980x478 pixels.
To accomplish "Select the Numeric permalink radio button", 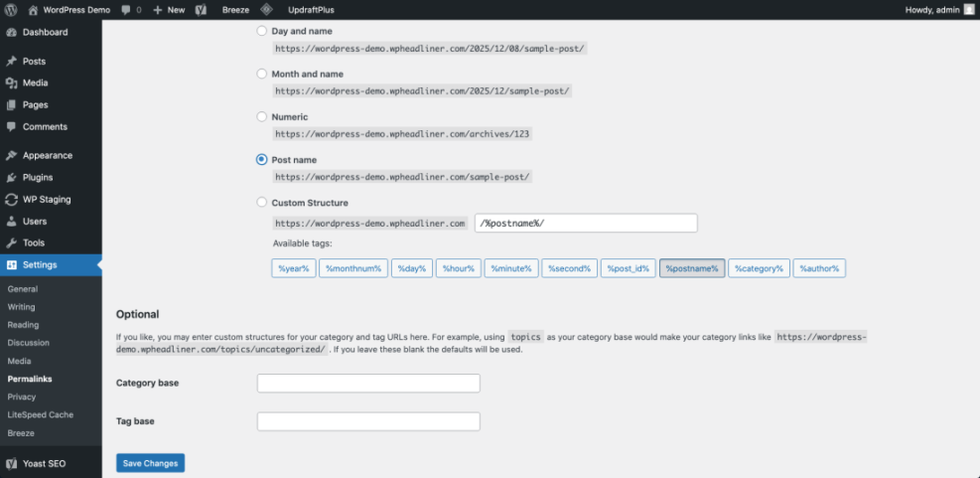I will pyautogui.click(x=262, y=117).
